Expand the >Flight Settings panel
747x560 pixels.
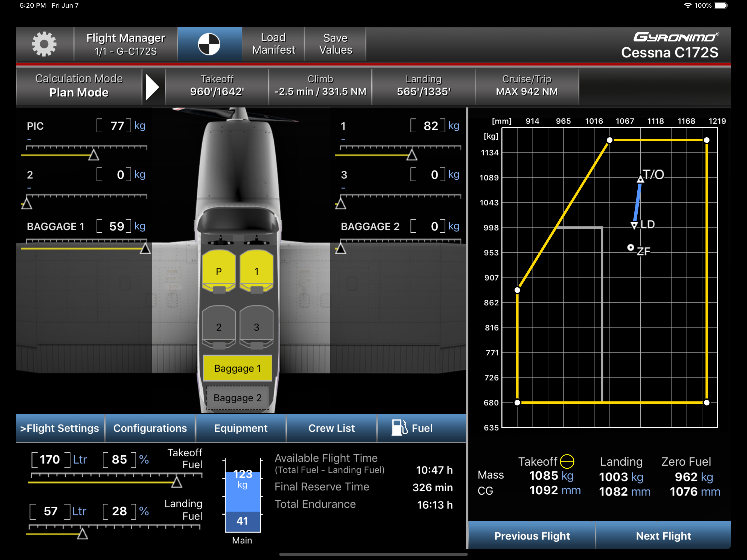pyautogui.click(x=60, y=428)
